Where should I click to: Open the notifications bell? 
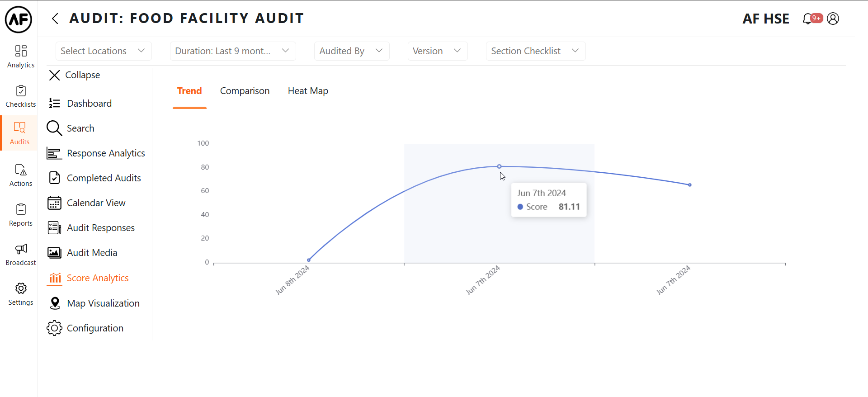[x=807, y=19]
